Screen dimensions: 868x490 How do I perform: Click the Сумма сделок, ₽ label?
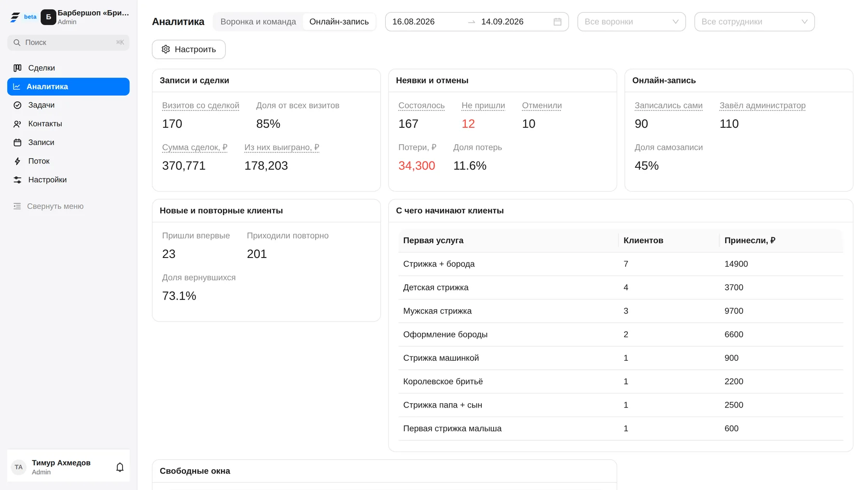point(195,148)
